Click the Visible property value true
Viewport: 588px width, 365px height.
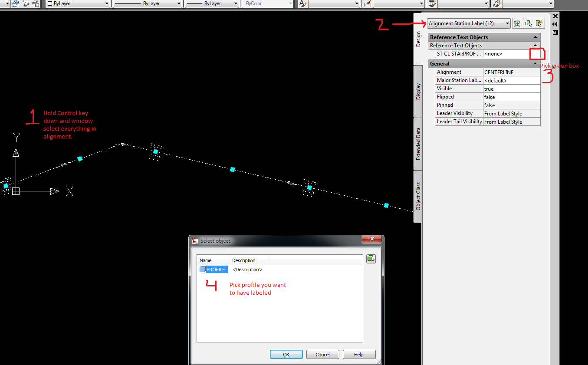pyautogui.click(x=512, y=89)
